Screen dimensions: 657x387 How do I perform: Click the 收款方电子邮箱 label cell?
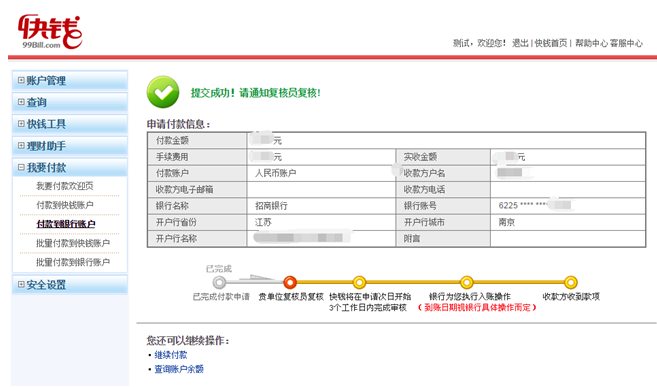tap(197, 189)
